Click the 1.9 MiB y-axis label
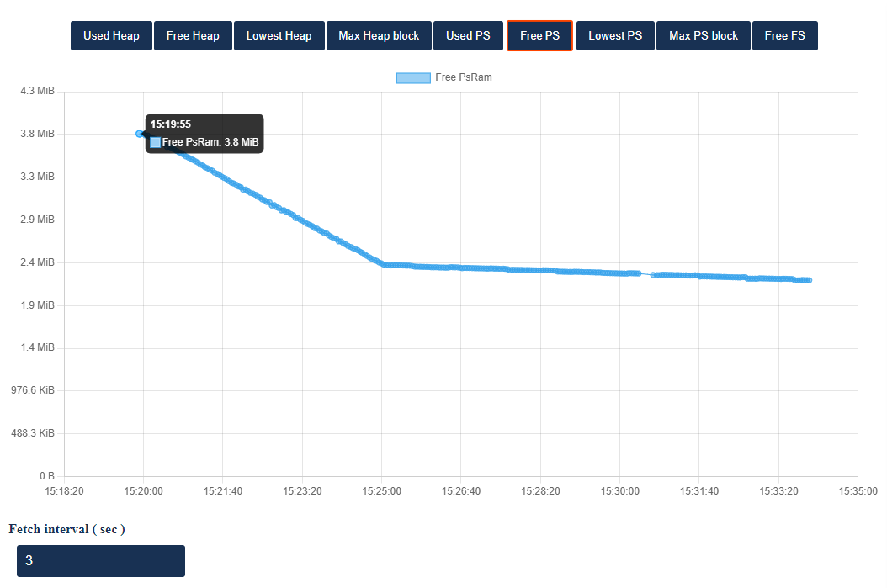 coord(37,305)
